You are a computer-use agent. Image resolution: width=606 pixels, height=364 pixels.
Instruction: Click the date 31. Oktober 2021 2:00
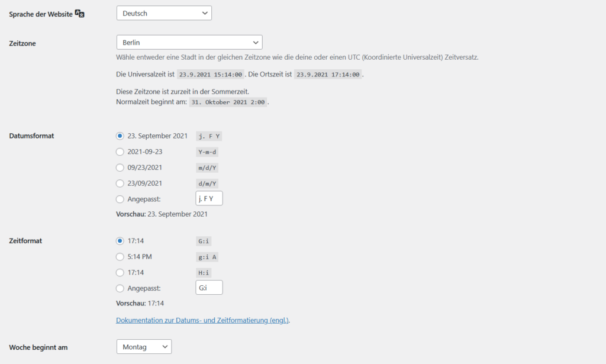(228, 102)
